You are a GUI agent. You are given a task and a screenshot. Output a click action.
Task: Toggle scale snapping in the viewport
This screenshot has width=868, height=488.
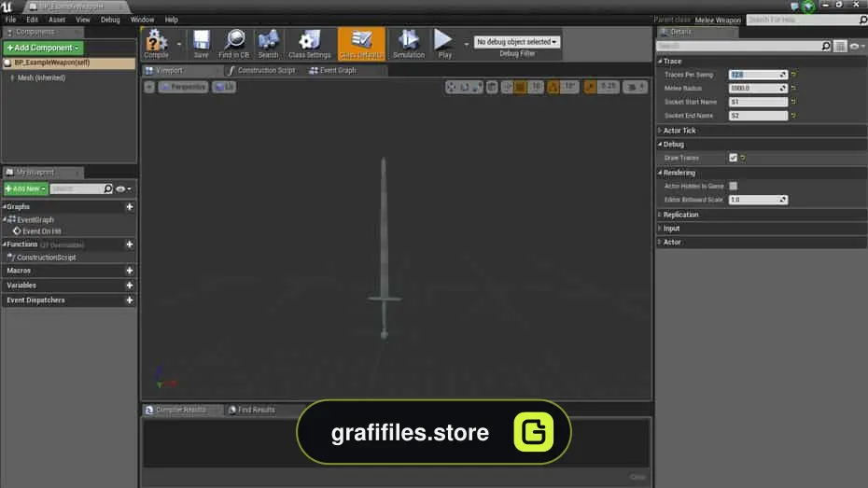[590, 87]
